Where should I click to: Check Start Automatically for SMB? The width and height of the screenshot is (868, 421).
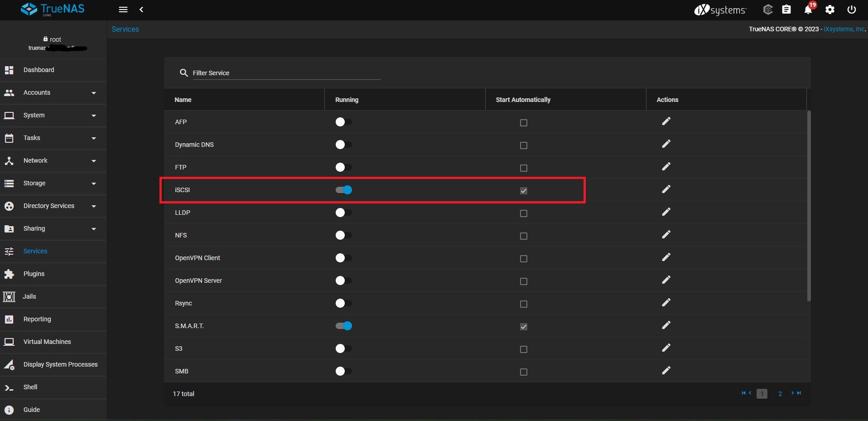tap(523, 372)
